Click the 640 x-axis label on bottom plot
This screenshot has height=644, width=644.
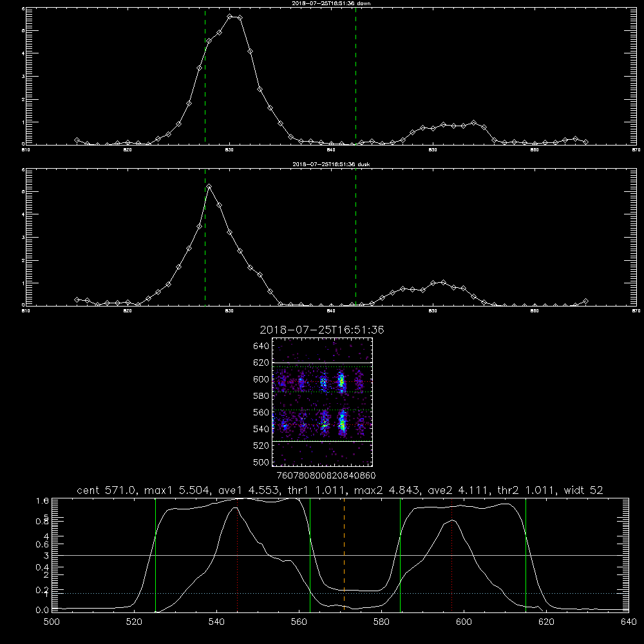point(629,622)
